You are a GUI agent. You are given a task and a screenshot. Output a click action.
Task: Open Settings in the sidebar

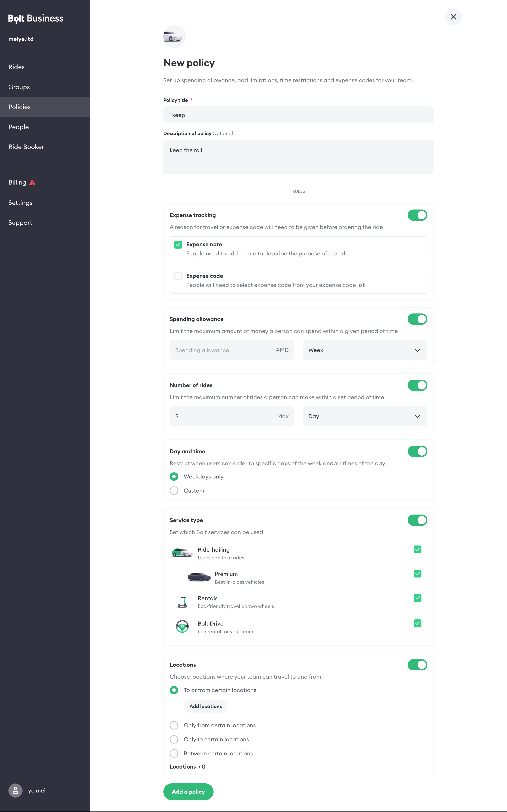coord(45,203)
